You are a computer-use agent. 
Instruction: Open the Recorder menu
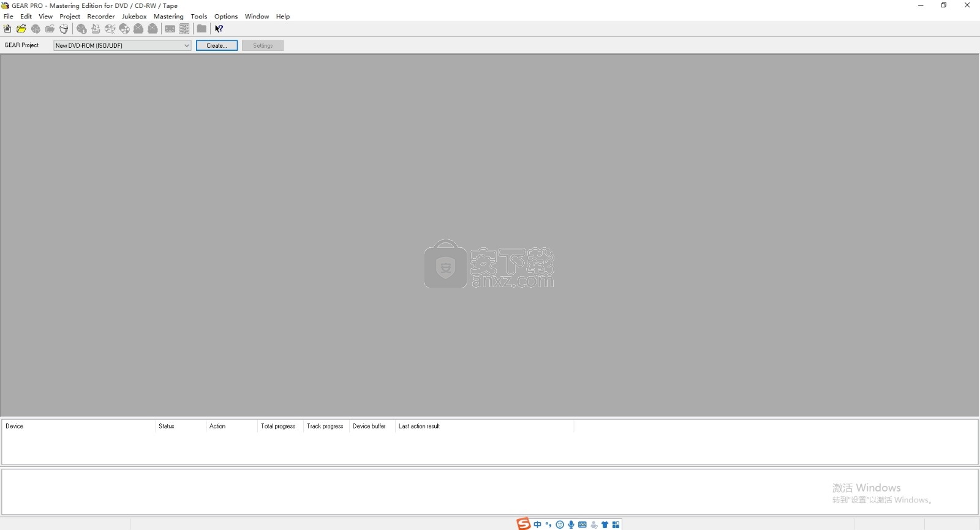click(101, 17)
